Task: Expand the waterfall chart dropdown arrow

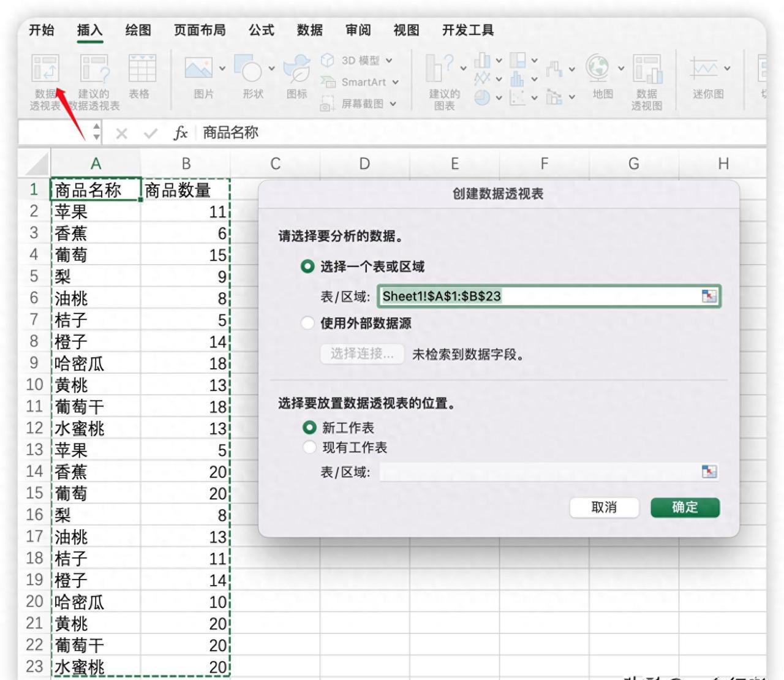Action: (x=571, y=69)
